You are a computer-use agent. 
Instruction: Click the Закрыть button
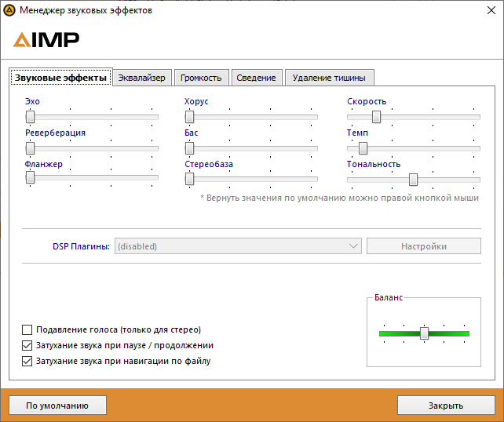click(445, 406)
